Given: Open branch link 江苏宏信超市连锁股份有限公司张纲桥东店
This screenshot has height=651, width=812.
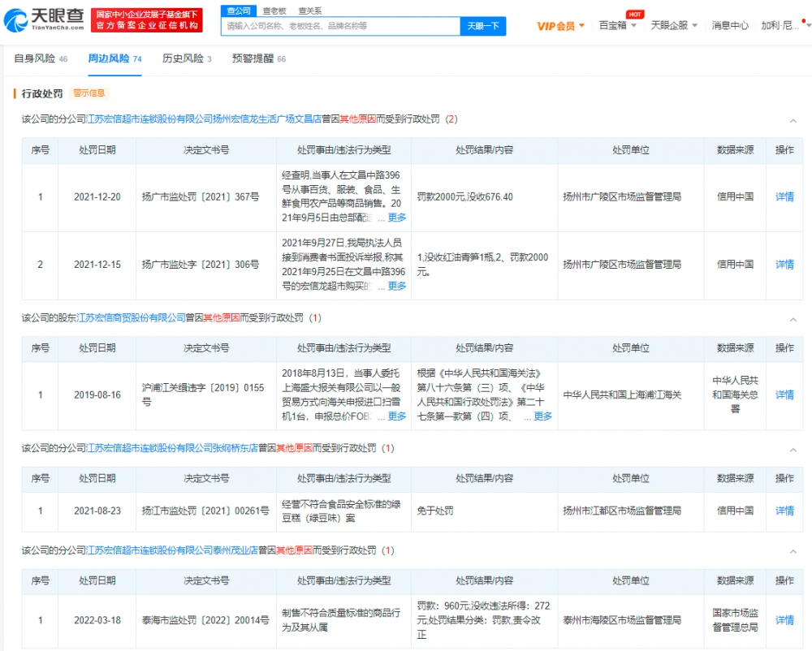Looking at the screenshot, I should coord(171,448).
